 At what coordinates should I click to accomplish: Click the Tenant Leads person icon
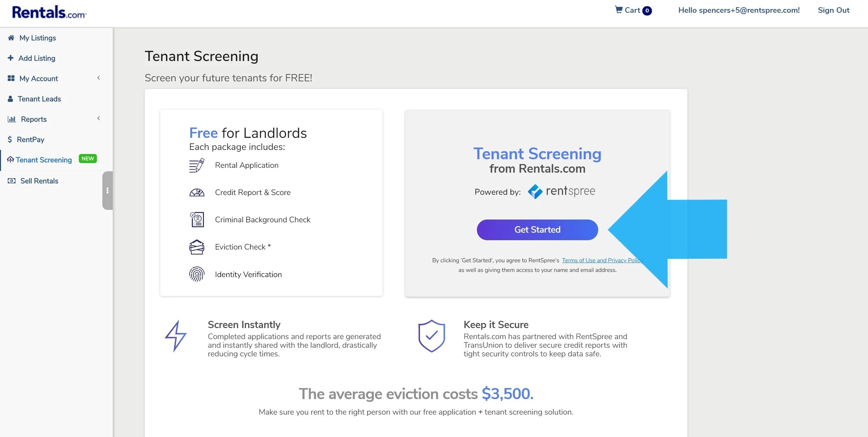11,99
